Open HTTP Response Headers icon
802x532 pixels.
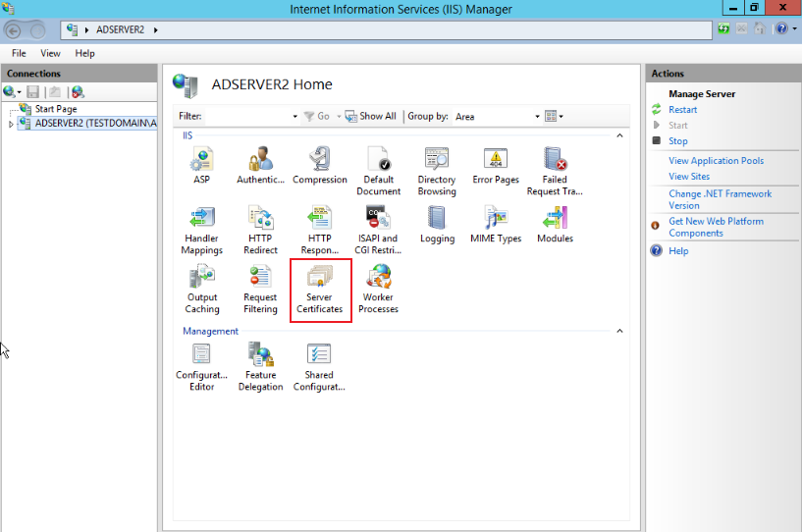point(320,230)
